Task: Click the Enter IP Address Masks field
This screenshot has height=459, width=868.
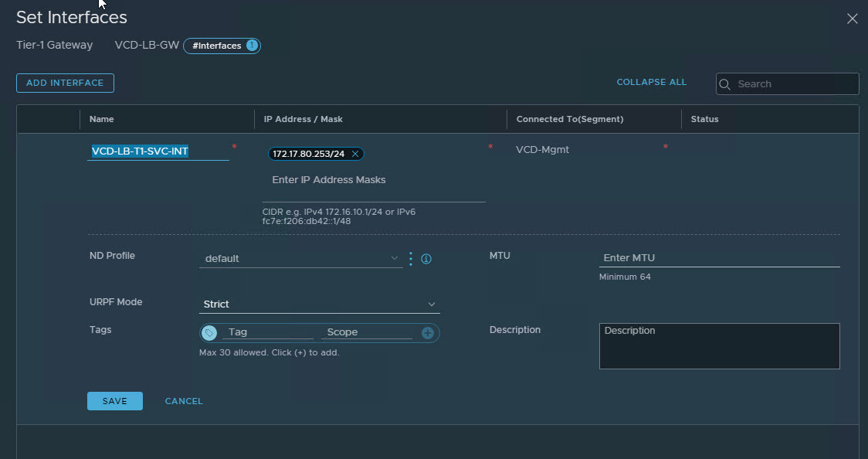Action: [374, 180]
